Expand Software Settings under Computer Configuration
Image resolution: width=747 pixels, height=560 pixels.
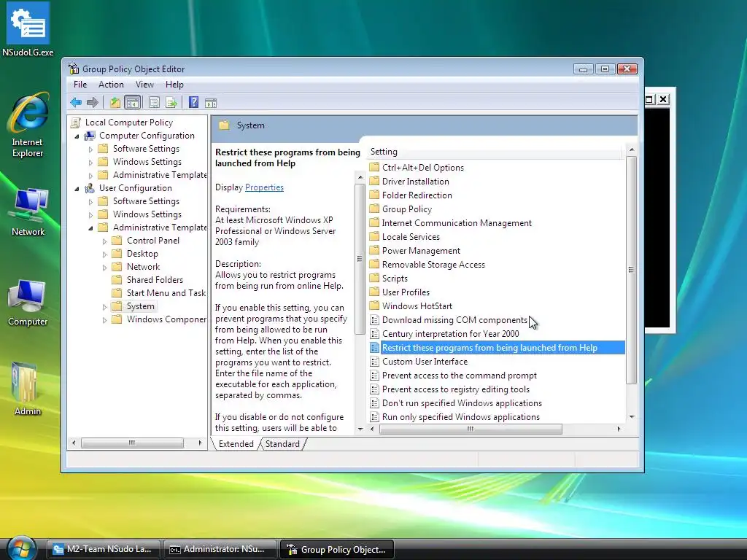(x=90, y=149)
